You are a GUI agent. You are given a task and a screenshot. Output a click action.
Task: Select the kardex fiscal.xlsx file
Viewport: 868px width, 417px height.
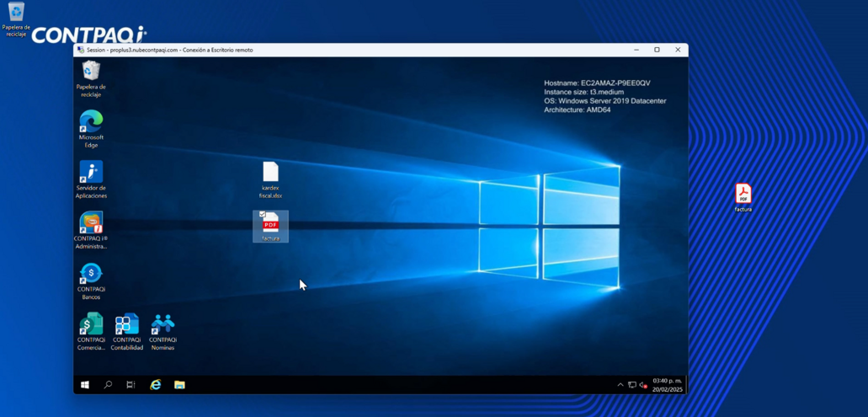click(x=270, y=174)
